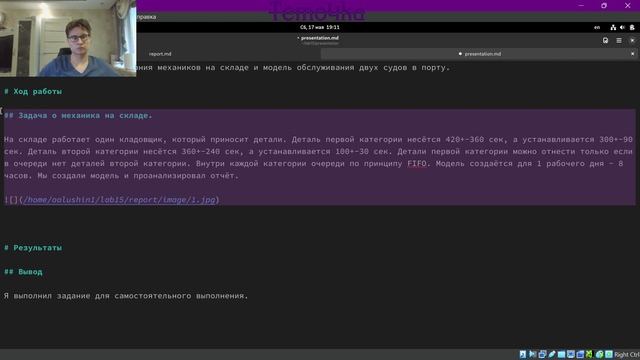The height and width of the screenshot is (360, 640).
Task: Click the word FIFO in the paragraph
Action: (x=417, y=164)
